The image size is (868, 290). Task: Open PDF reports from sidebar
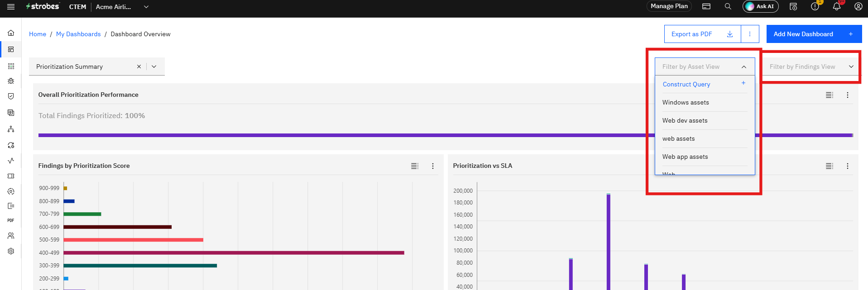tap(11, 220)
